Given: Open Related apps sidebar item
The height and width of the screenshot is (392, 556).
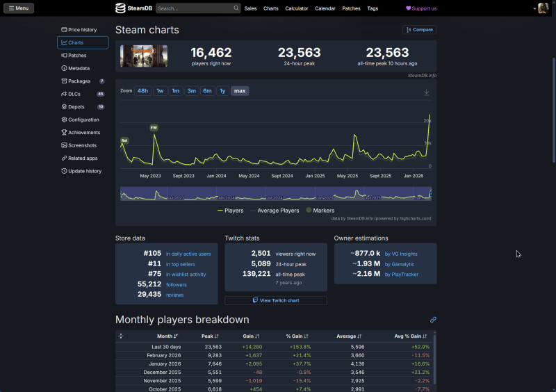Looking at the screenshot, I should click(83, 158).
